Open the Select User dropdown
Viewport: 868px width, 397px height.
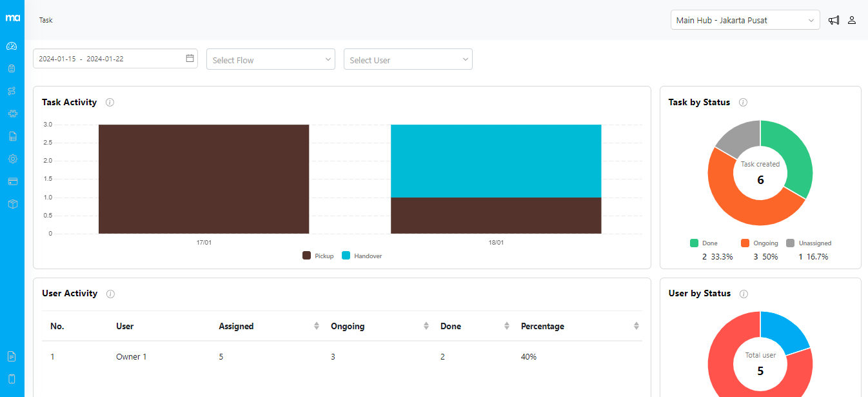tap(408, 59)
